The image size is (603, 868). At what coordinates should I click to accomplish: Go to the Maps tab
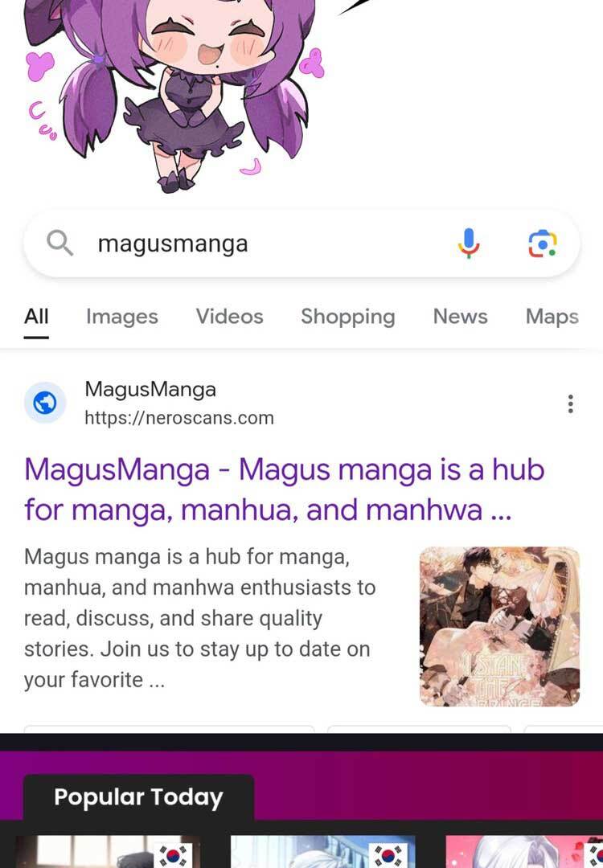point(552,317)
